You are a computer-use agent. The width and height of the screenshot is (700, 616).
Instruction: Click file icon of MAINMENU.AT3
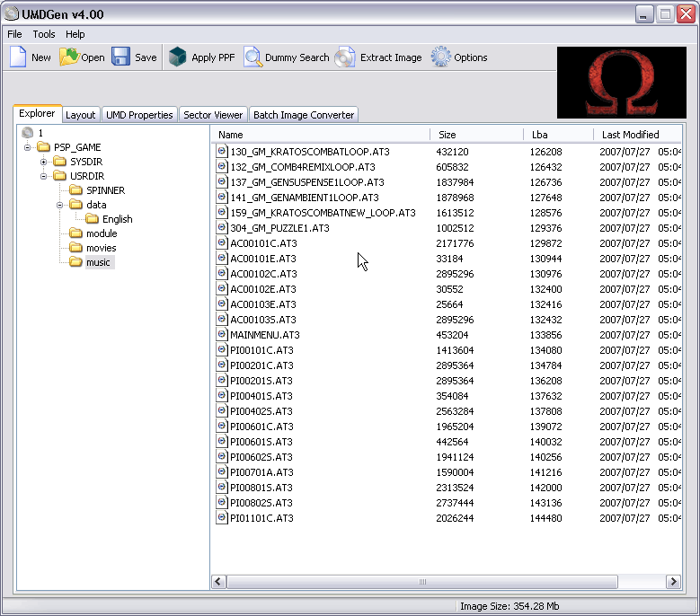tap(221, 334)
